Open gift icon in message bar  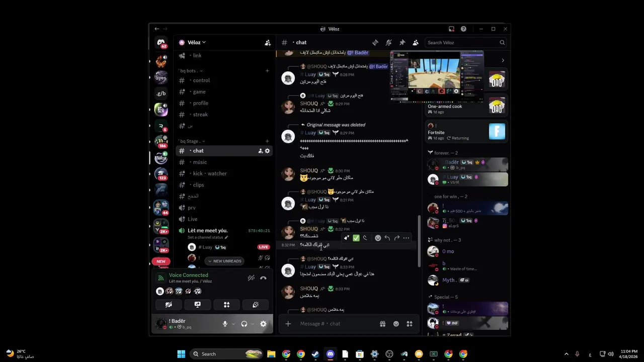coord(382,324)
